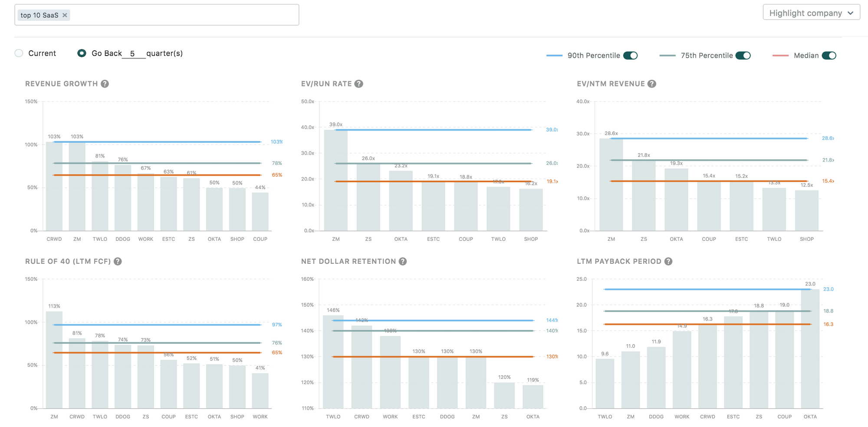Viewport: 868px width, 427px height.
Task: Click the ZM bar in Rule of 40
Action: pyautogui.click(x=54, y=360)
